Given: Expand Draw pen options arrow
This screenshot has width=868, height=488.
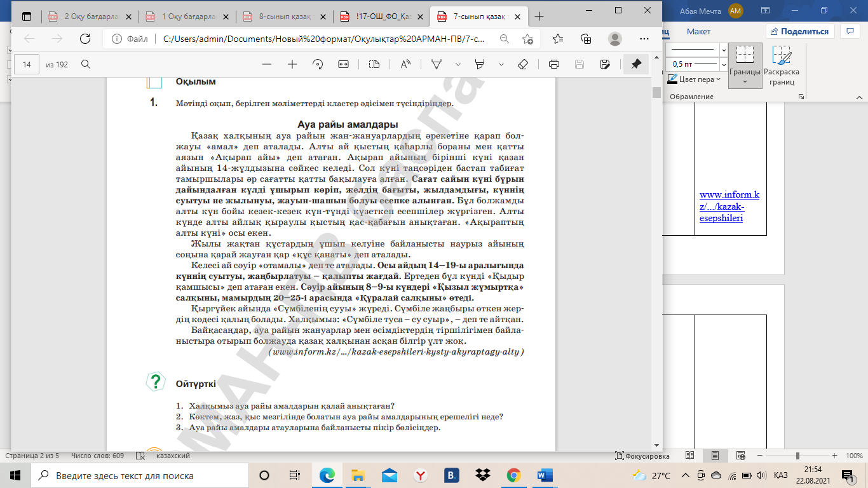Looking at the screenshot, I should point(458,64).
